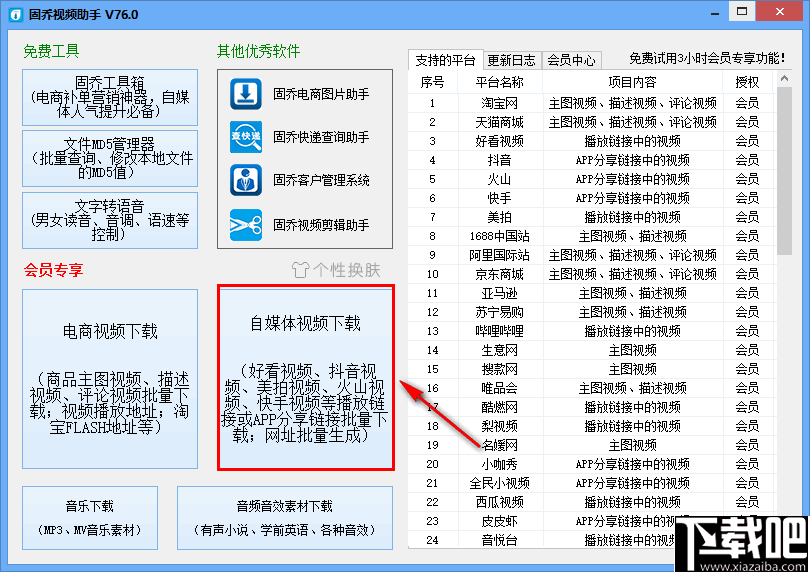Select the 1688中国站 row

(x=592, y=236)
